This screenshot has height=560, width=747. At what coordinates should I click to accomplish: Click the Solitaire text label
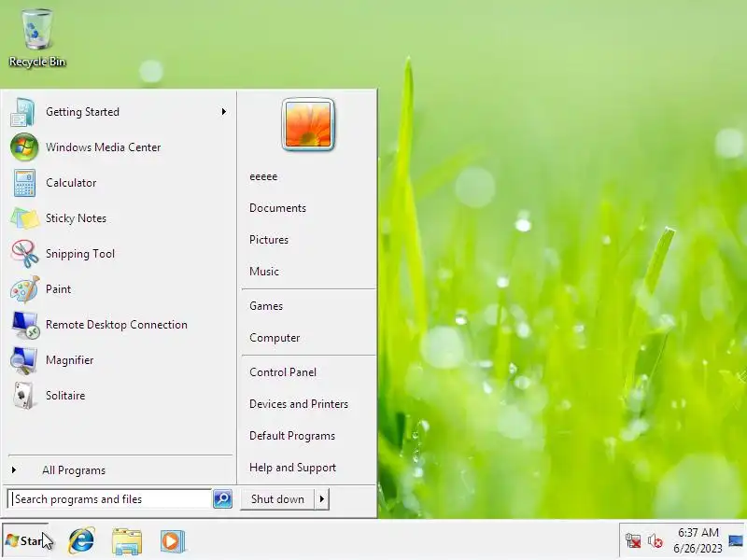click(65, 396)
